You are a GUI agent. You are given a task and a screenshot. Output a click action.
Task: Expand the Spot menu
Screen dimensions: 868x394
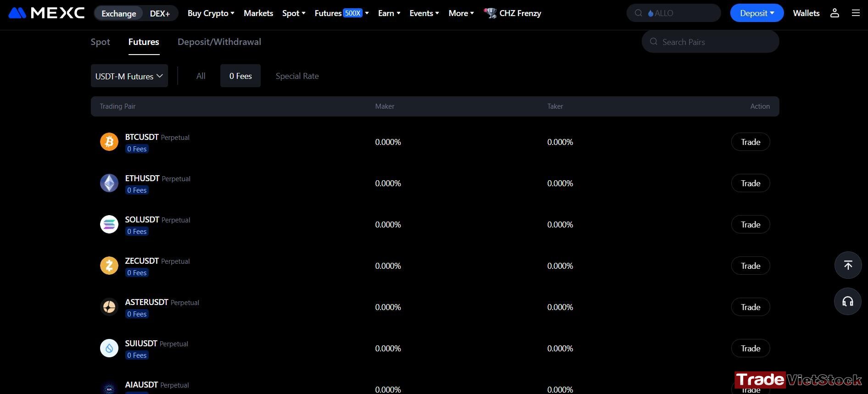[x=294, y=13]
